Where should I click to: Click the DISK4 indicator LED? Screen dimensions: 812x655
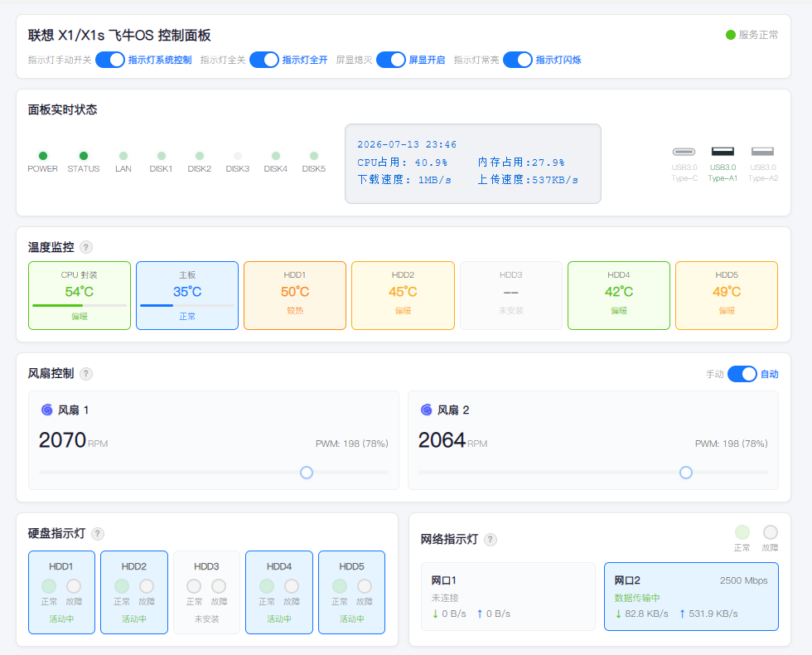point(276,156)
